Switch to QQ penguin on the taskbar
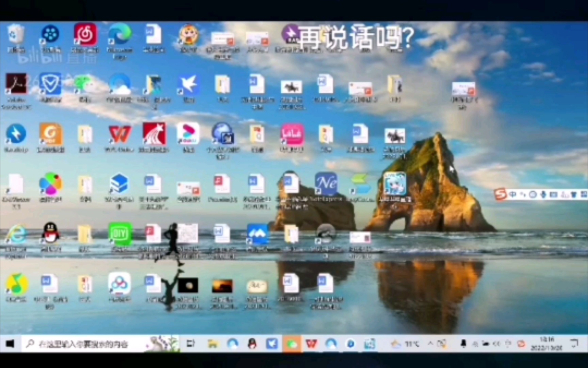 [x=252, y=344]
